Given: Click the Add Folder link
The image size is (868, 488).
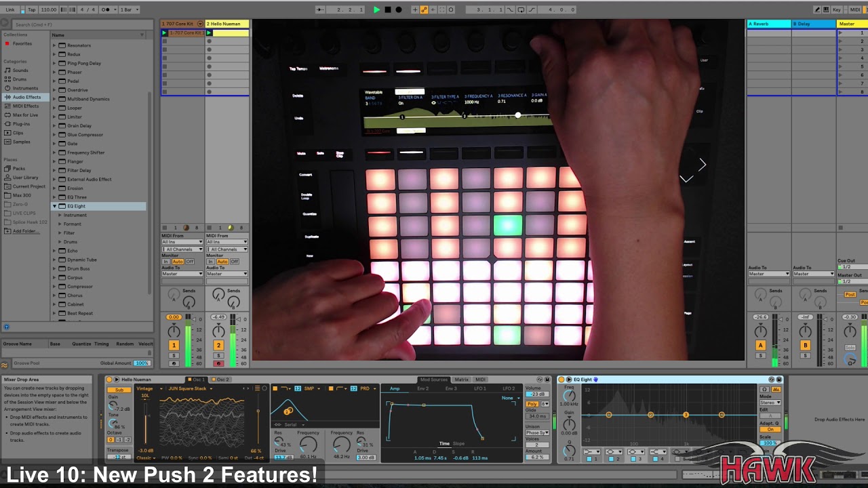Looking at the screenshot, I should click(x=26, y=231).
